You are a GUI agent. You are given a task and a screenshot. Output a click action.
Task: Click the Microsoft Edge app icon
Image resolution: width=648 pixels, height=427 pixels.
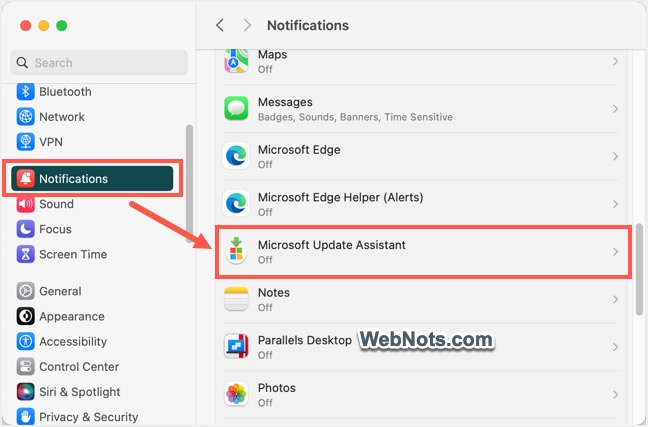pos(236,156)
